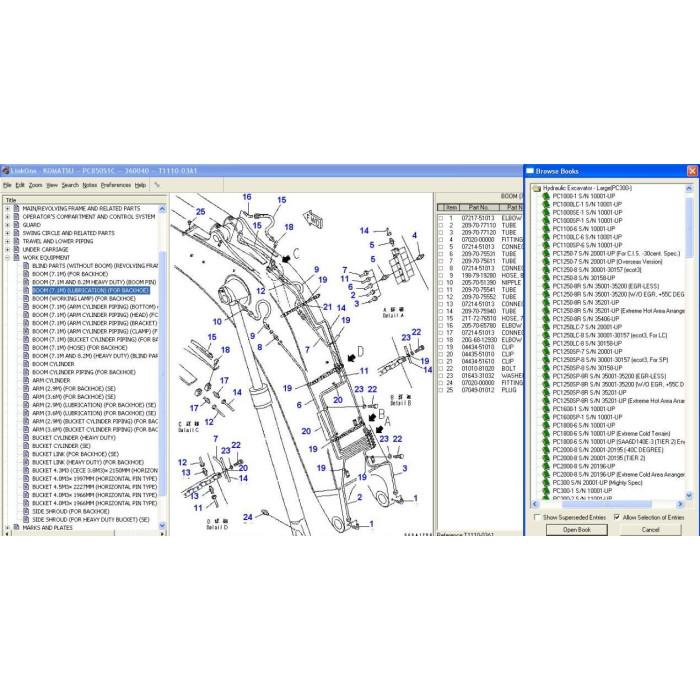This screenshot has height=700, width=700.
Task: Click the Item column header
Action: click(x=452, y=207)
